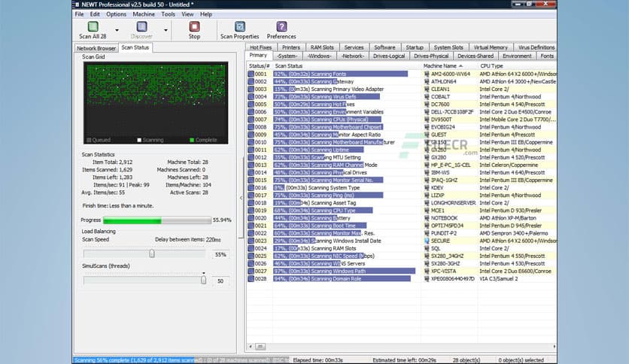Click the SimulScans value field showing 50
629x364 pixels.
click(x=220, y=281)
